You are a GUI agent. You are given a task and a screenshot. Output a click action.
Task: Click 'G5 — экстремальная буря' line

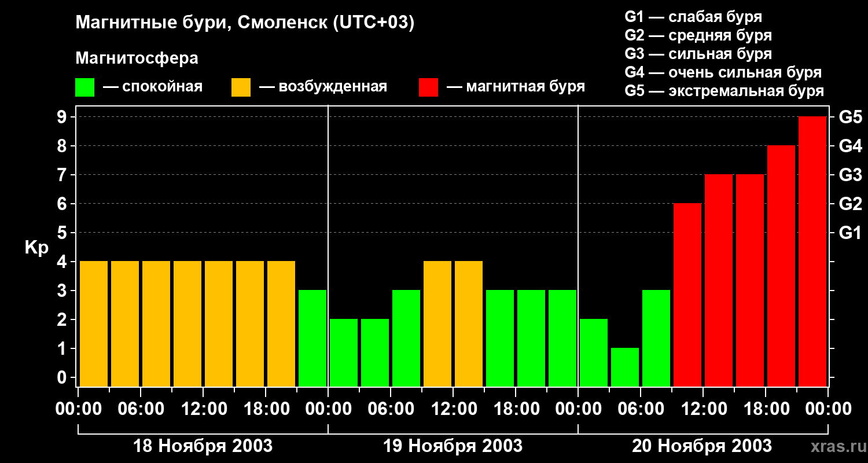(724, 91)
